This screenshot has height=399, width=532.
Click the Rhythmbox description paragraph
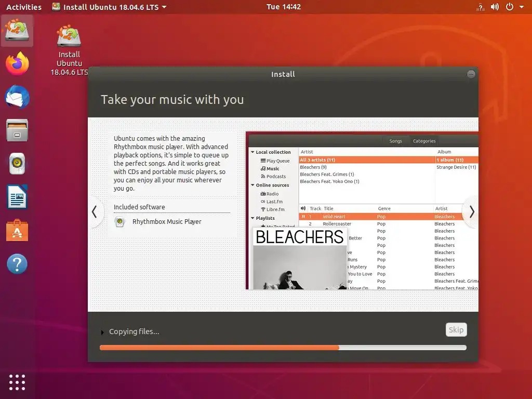coord(171,163)
